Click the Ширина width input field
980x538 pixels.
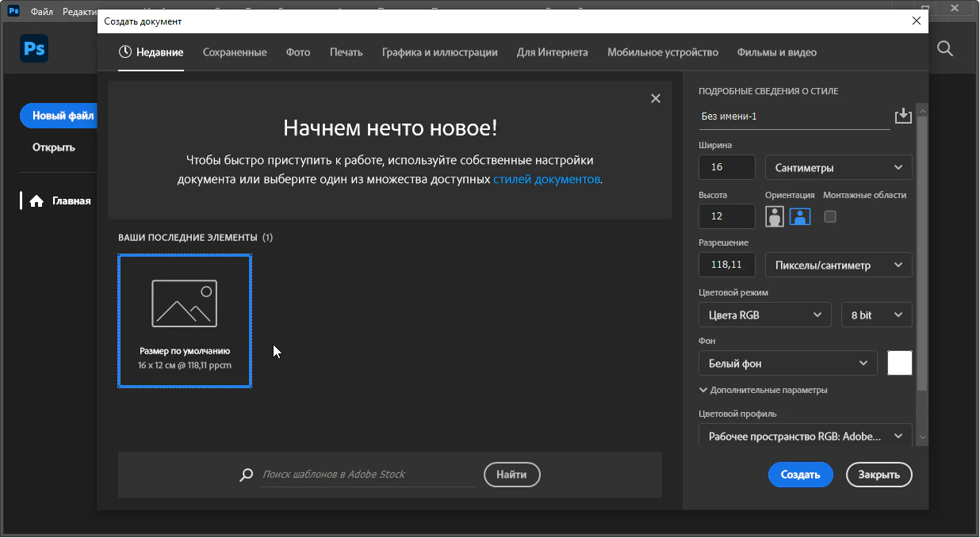(727, 168)
